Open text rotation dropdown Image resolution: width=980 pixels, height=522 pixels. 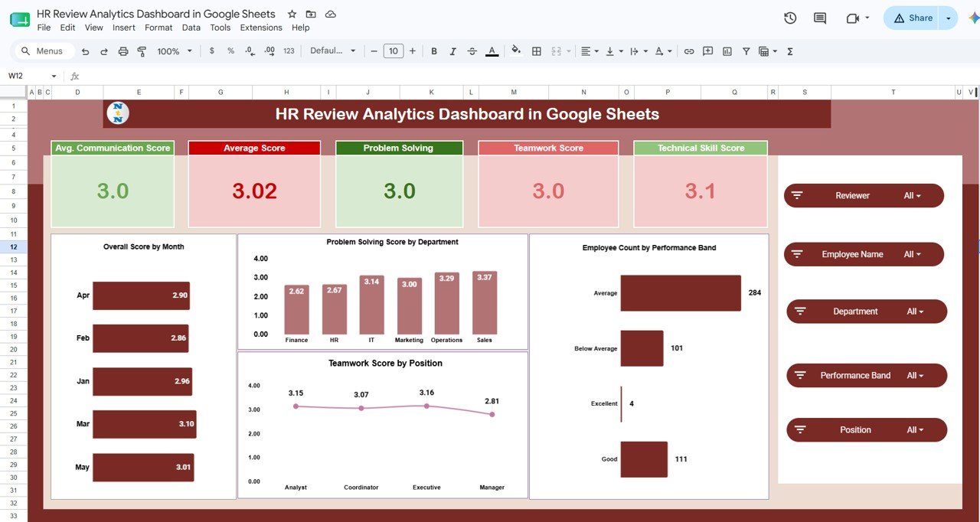(x=663, y=51)
